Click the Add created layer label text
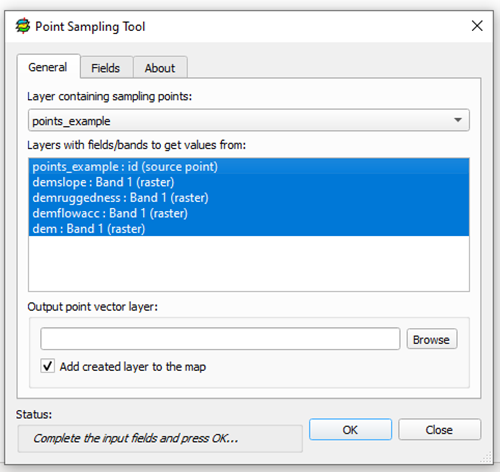 click(133, 367)
